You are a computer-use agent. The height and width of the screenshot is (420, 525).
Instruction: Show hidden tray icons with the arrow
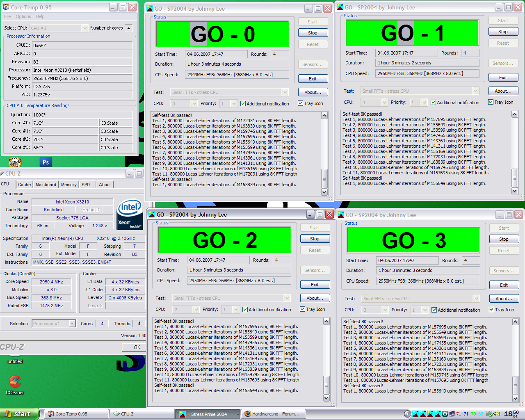coord(407,414)
